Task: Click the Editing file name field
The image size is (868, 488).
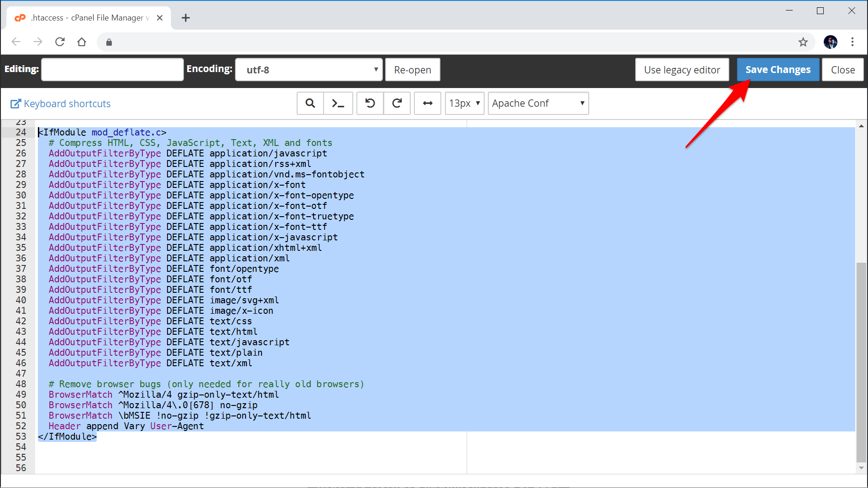Action: click(112, 69)
